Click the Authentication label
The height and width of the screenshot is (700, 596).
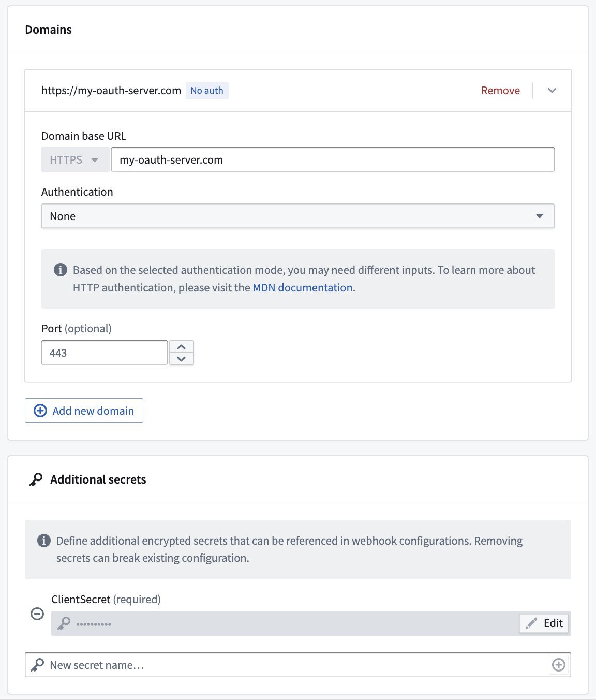(x=77, y=192)
